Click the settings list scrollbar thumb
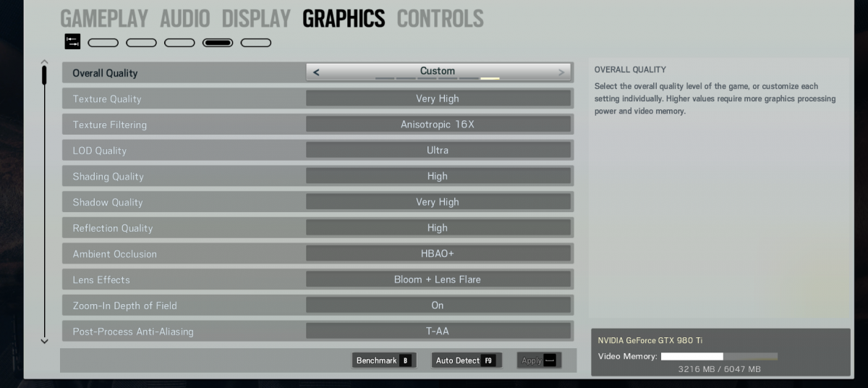The height and width of the screenshot is (388, 868). (44, 76)
